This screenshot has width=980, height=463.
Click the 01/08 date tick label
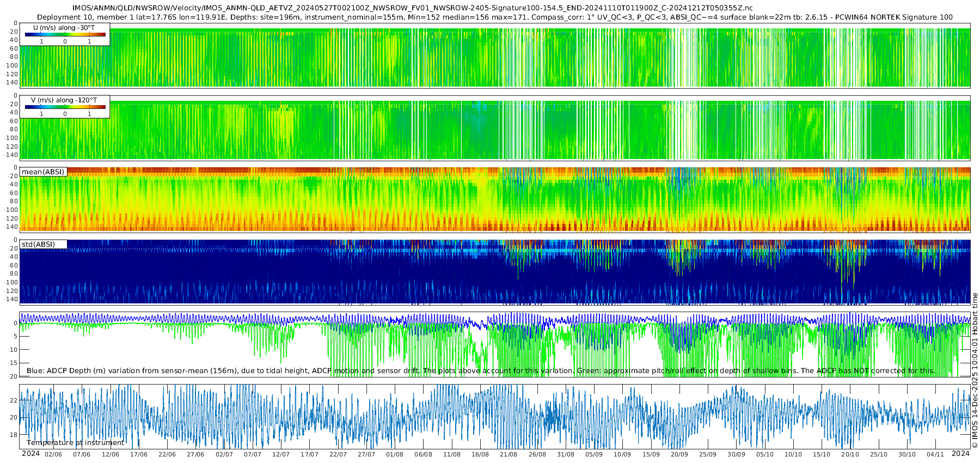tap(395, 454)
